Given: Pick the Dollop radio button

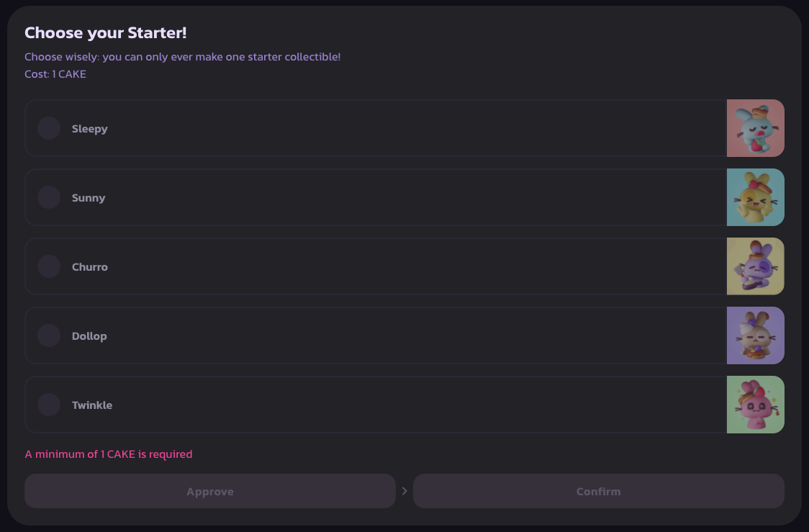Looking at the screenshot, I should [x=49, y=335].
